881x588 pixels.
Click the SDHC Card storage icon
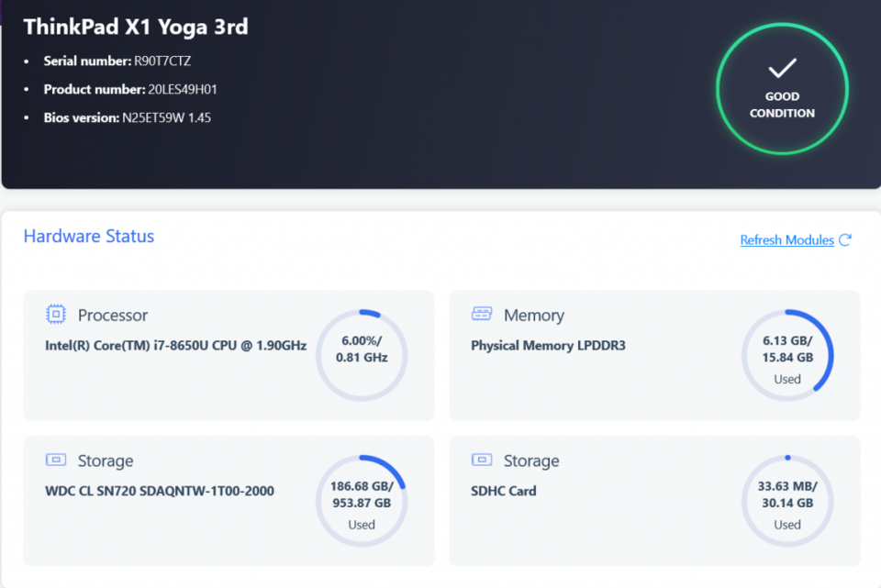click(482, 460)
